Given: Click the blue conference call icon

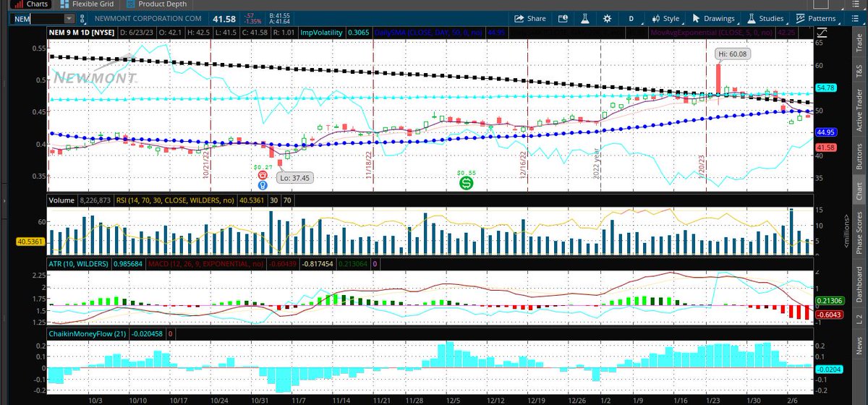Looking at the screenshot, I should click(x=263, y=185).
